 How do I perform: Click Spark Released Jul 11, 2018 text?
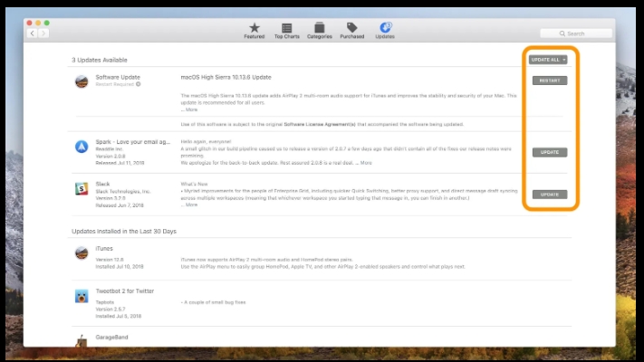click(120, 163)
